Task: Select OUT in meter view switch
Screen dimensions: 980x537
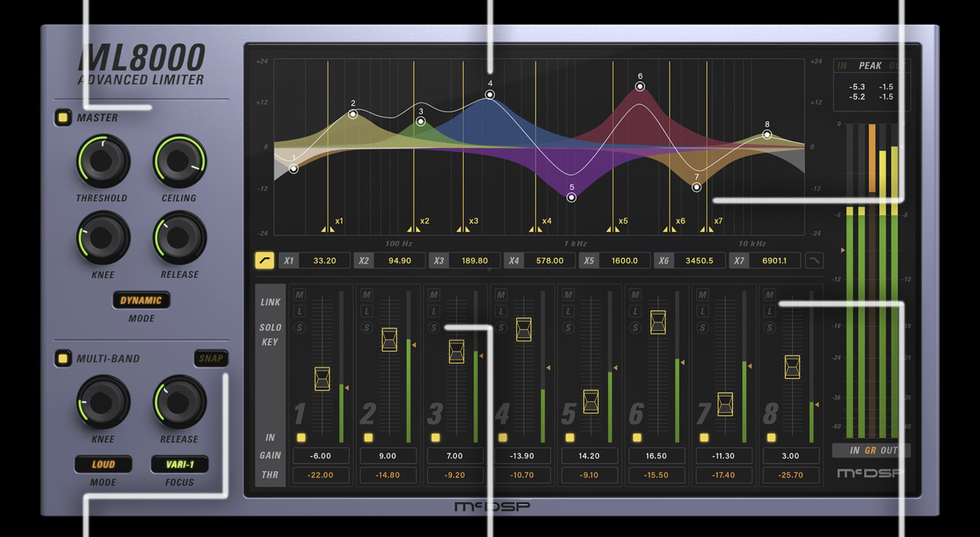Action: [889, 451]
